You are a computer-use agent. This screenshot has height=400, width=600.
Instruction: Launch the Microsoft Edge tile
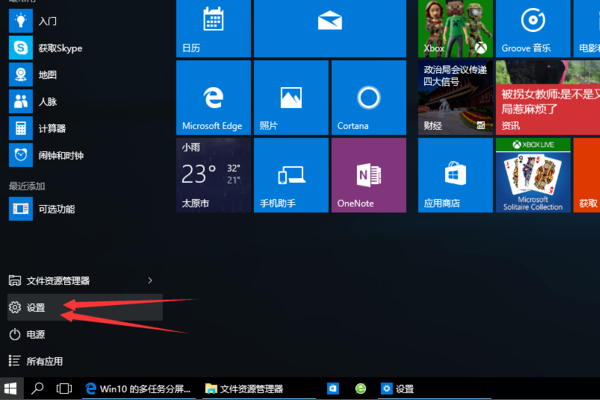point(214,98)
